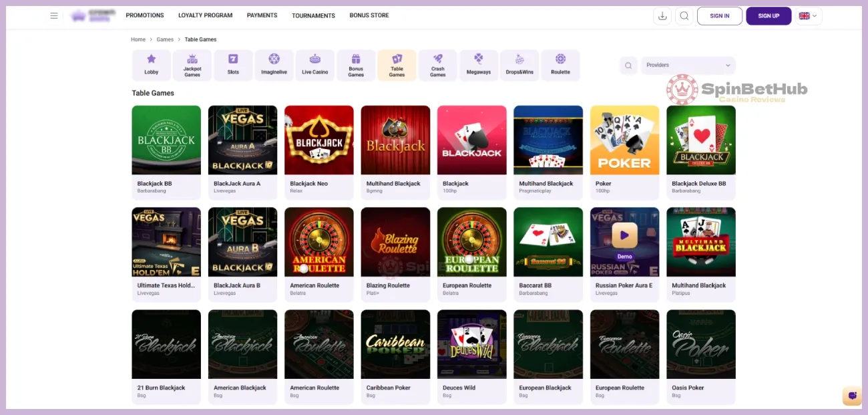This screenshot has height=415, width=868.
Task: Open Deuces Wild game thumbnail
Action: click(471, 344)
